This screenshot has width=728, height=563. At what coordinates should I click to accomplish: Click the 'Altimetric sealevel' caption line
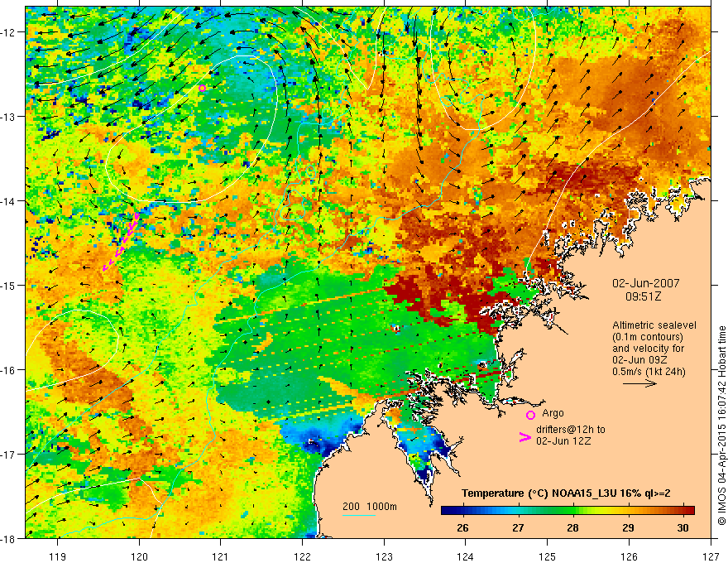654,325
